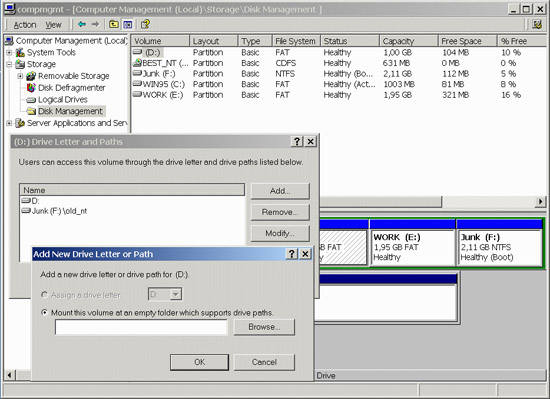The height and width of the screenshot is (399, 550).
Task: Select Computer Management (Local) root node
Action: click(x=71, y=41)
